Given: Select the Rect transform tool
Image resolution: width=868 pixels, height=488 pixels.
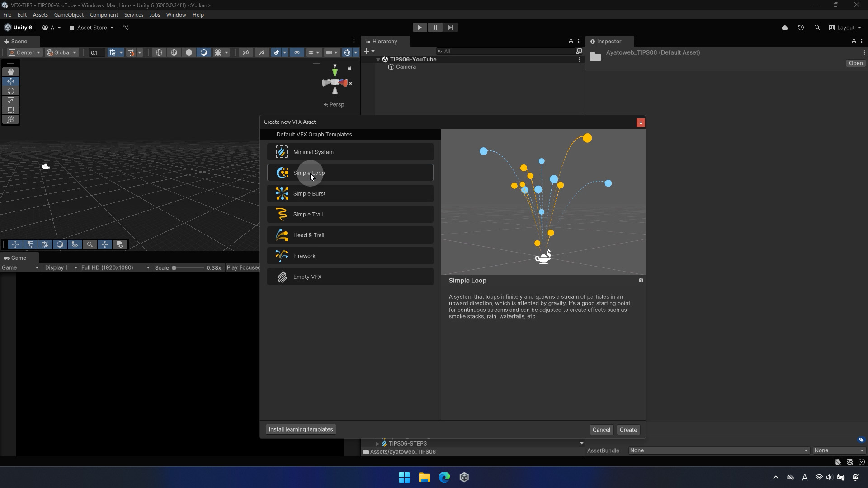Looking at the screenshot, I should tap(11, 110).
